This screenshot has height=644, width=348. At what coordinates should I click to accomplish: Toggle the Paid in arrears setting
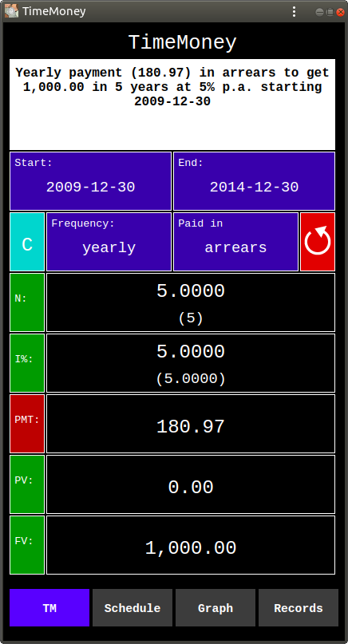point(235,242)
